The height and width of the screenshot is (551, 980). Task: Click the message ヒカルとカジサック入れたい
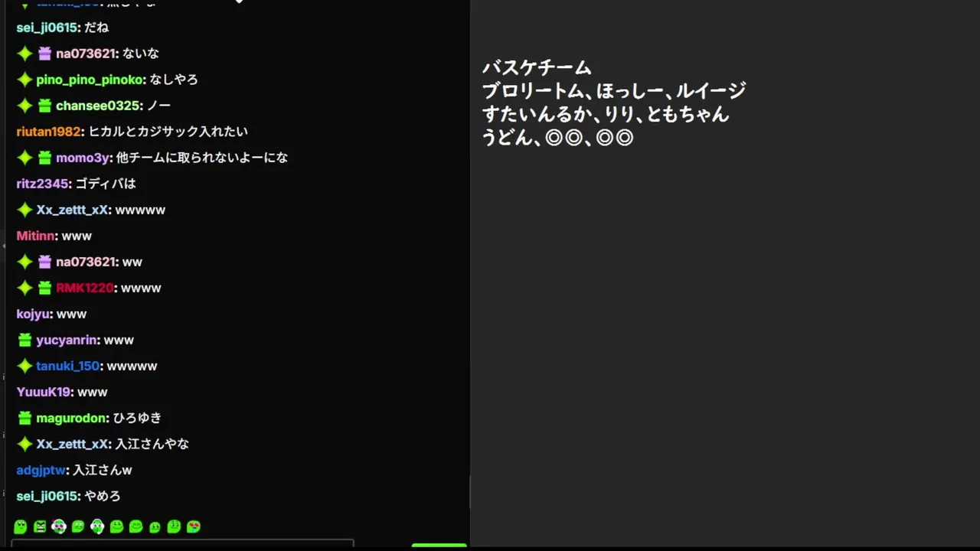click(x=168, y=132)
